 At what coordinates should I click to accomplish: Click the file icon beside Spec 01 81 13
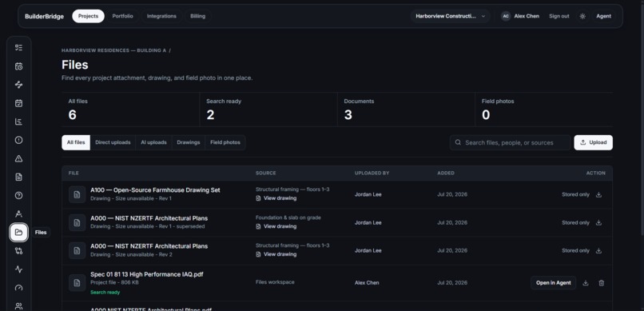[x=78, y=283]
